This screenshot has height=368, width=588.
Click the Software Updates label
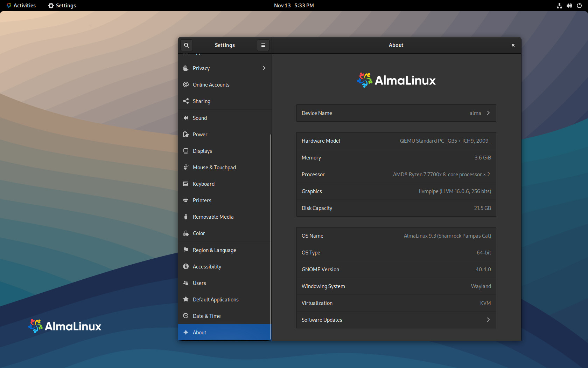[322, 320]
